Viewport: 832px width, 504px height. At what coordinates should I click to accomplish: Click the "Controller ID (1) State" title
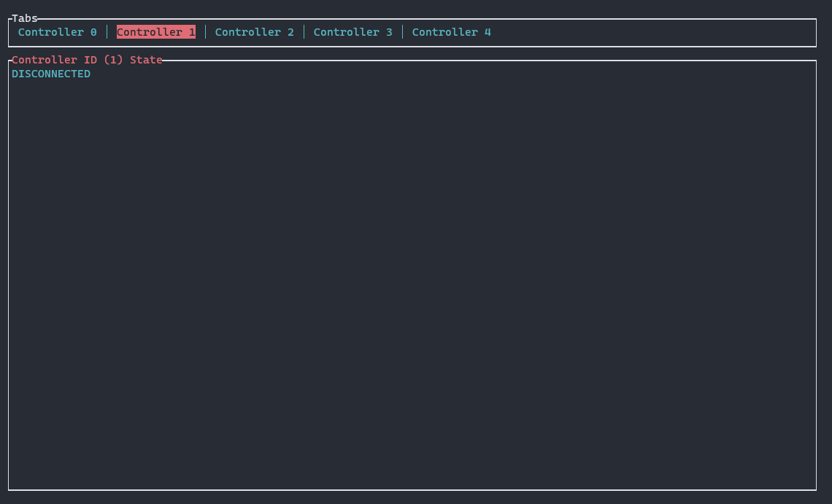(x=87, y=60)
